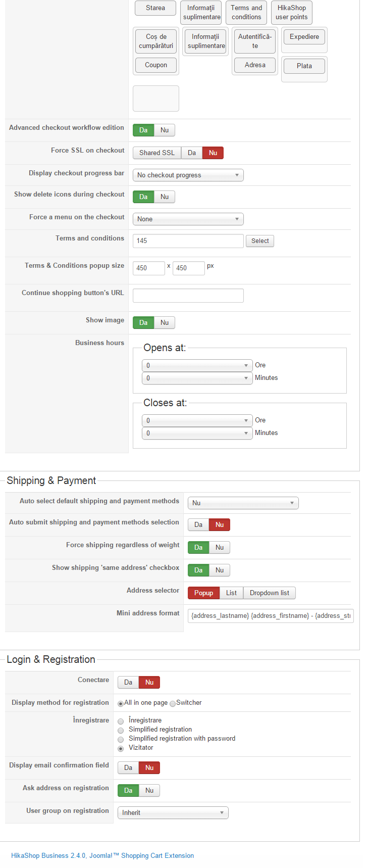Open the HikaShop Business Joomla extension link

click(x=102, y=855)
